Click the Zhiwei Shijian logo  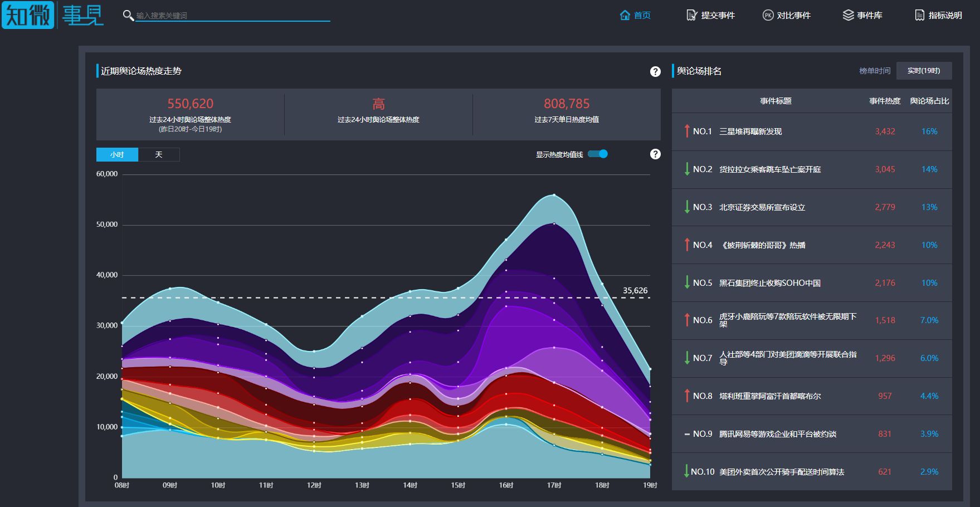click(53, 15)
